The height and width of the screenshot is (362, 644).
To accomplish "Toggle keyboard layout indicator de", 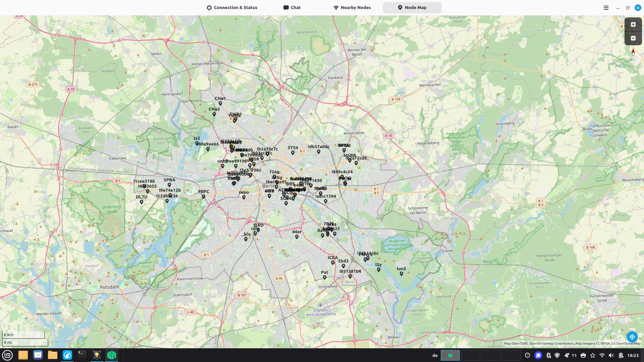I will 435,355.
